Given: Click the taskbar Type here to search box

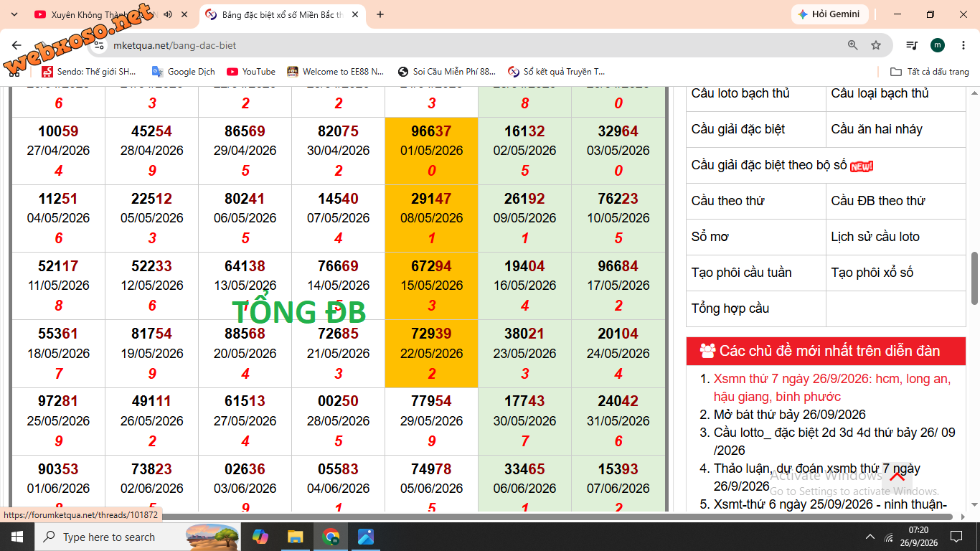Looking at the screenshot, I should point(139,537).
